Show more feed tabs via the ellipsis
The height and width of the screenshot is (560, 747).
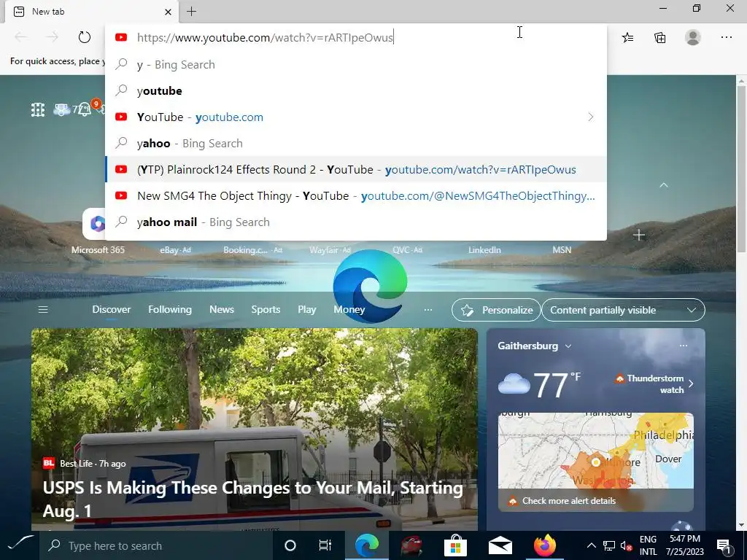[x=427, y=310]
